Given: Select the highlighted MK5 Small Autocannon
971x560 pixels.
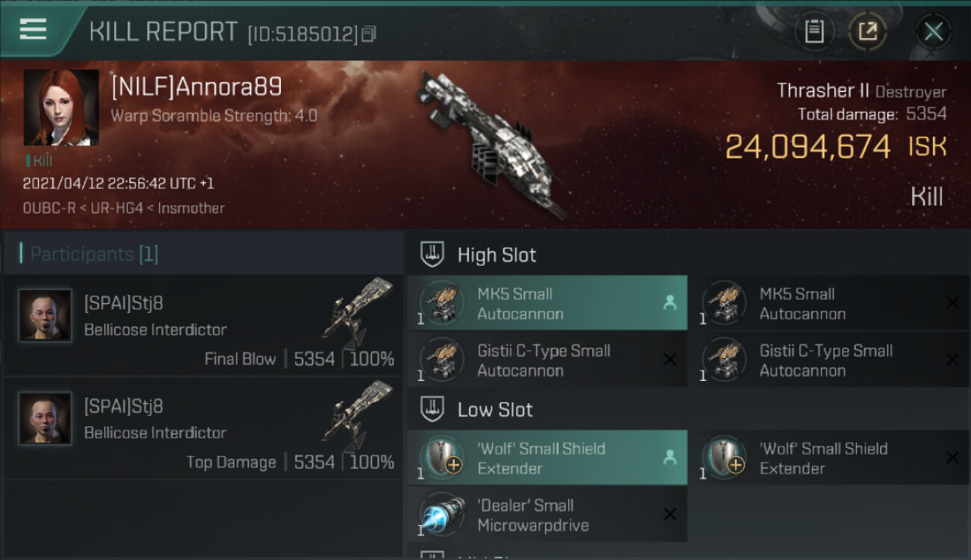Looking at the screenshot, I should click(547, 303).
